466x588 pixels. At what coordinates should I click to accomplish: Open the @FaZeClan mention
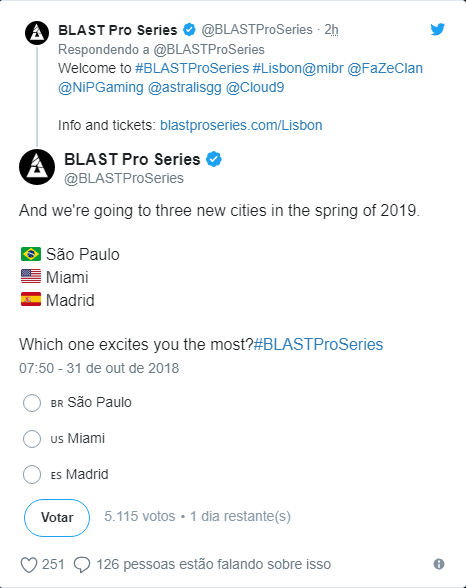385,68
